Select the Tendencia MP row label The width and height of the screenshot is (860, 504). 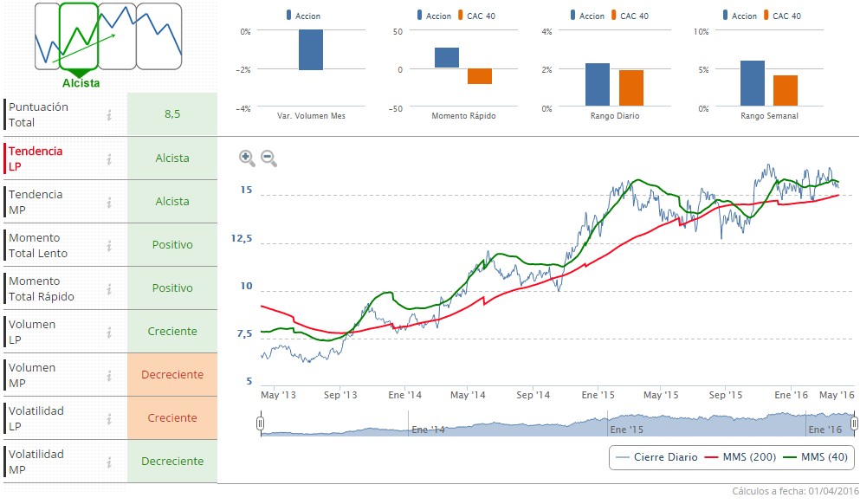36,202
